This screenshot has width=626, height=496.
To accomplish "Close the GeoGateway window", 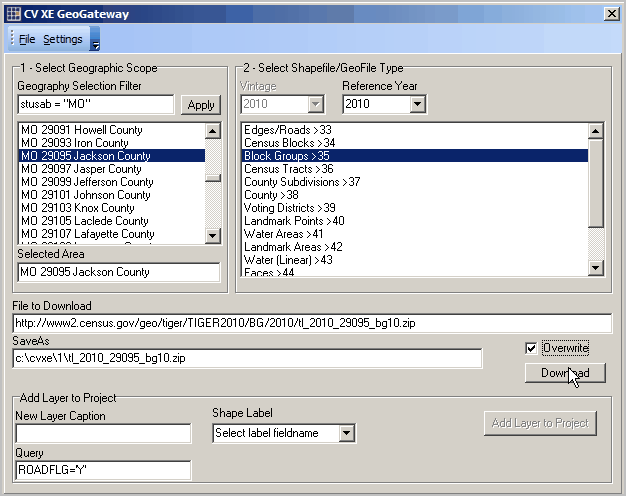I will 612,14.
